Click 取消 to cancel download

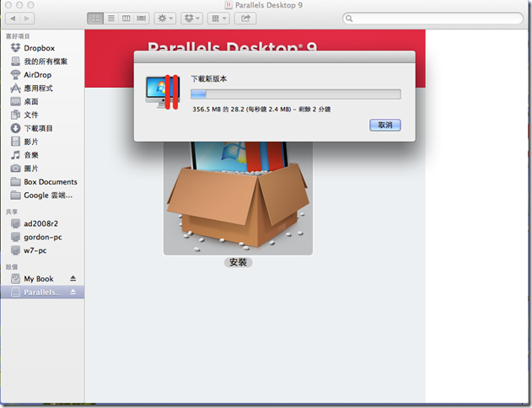click(385, 125)
